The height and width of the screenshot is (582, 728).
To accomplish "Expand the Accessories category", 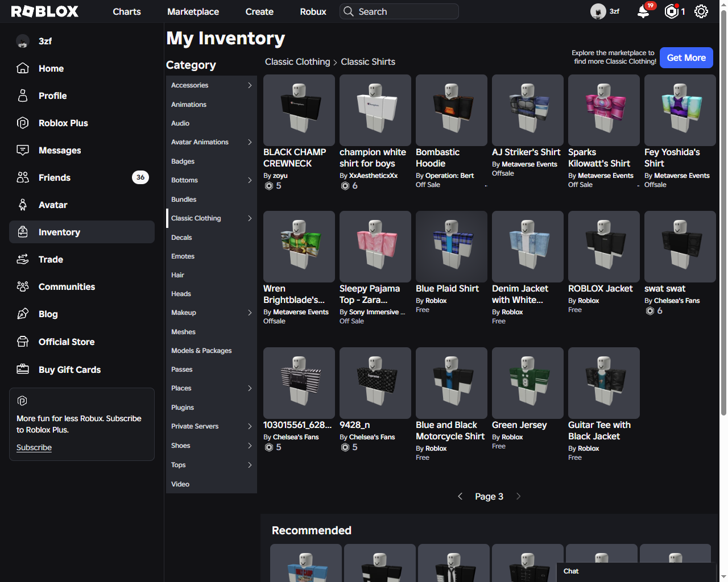I will coord(250,85).
